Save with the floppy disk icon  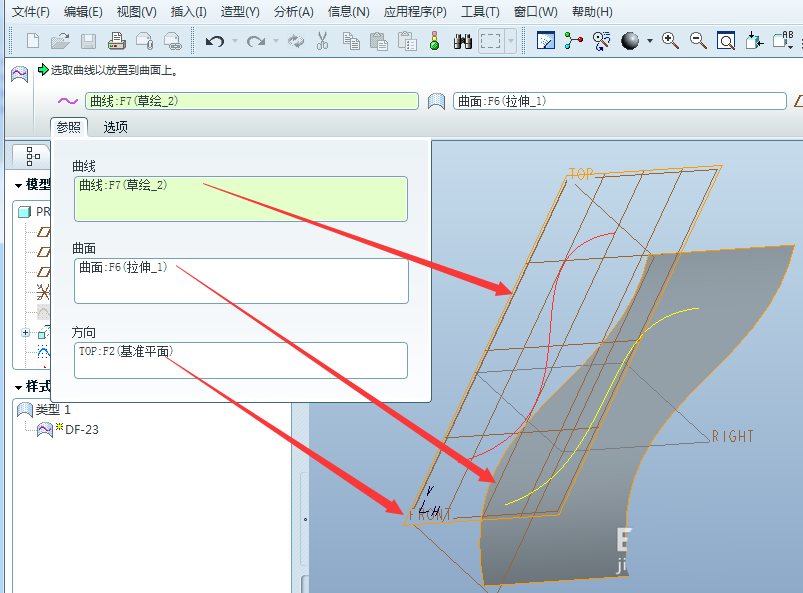click(x=89, y=41)
